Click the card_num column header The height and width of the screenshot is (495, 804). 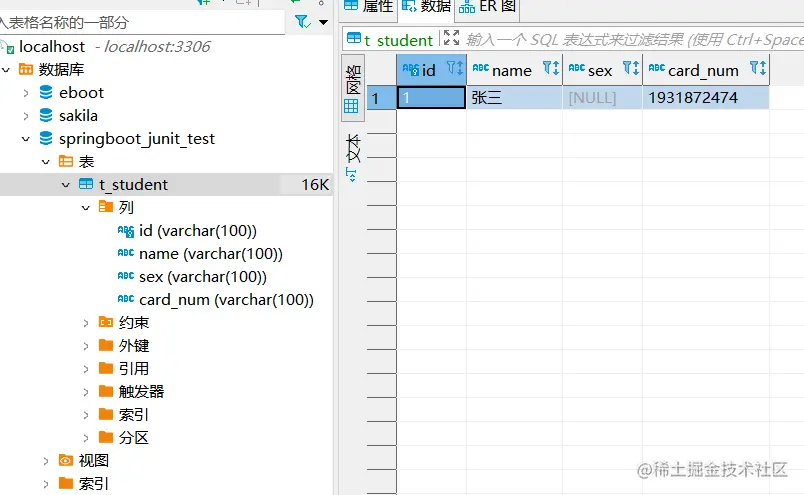pyautogui.click(x=706, y=70)
